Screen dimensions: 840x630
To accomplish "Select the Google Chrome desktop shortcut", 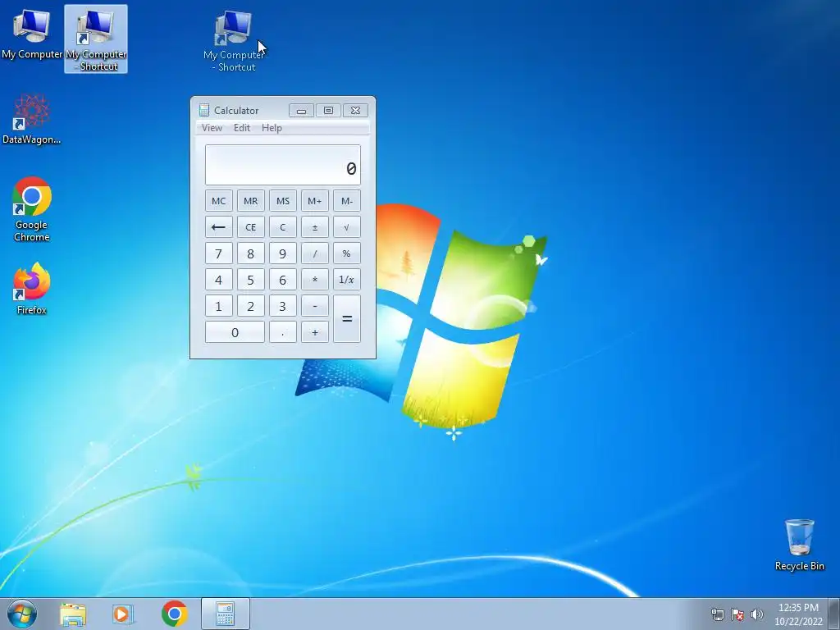I will pyautogui.click(x=32, y=209).
